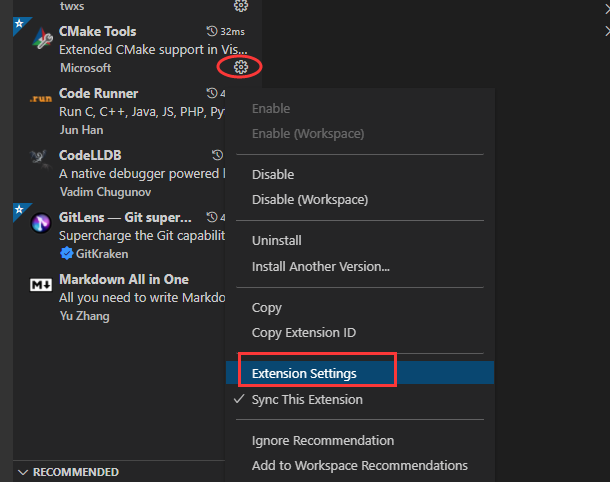Screen dimensions: 610x482
Task: Click the recommended star badge on CMake Tools
Action: pyautogui.click(x=19, y=24)
